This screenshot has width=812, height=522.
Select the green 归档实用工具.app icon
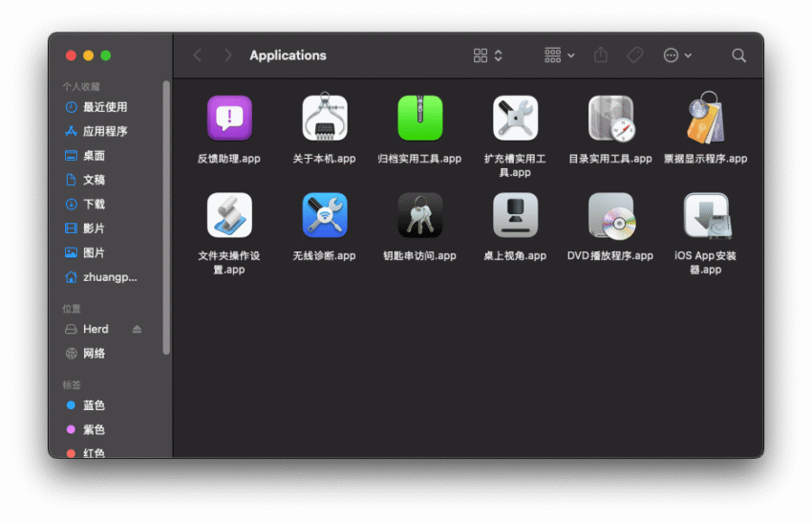[x=420, y=119]
